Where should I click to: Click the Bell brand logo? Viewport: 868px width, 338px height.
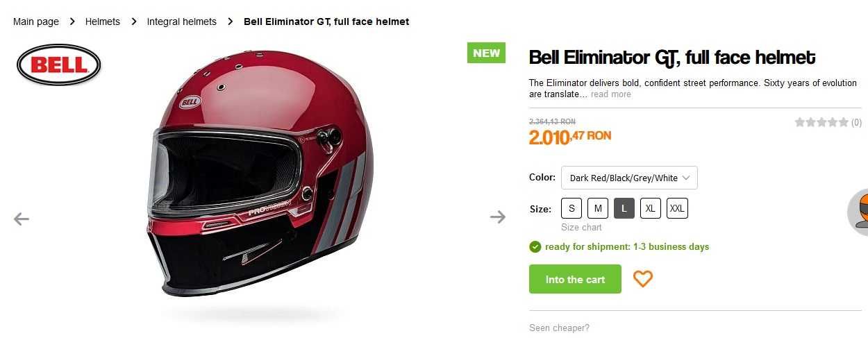click(x=59, y=65)
